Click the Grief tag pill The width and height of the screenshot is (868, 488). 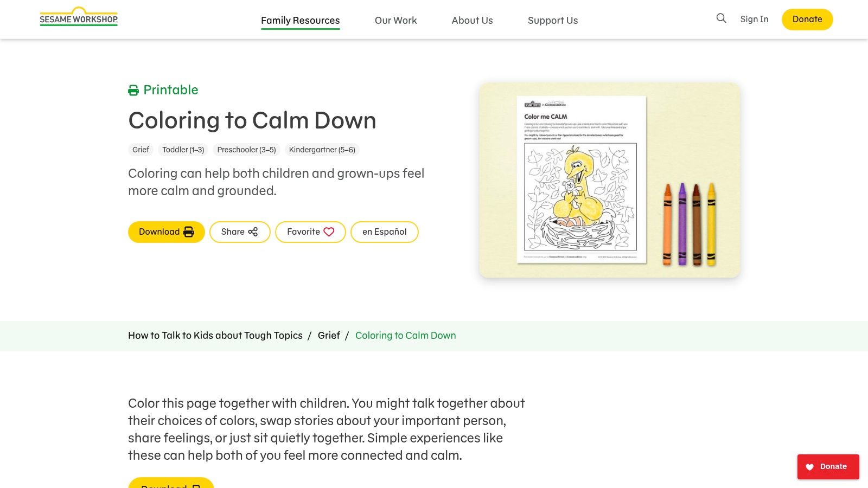click(x=141, y=150)
